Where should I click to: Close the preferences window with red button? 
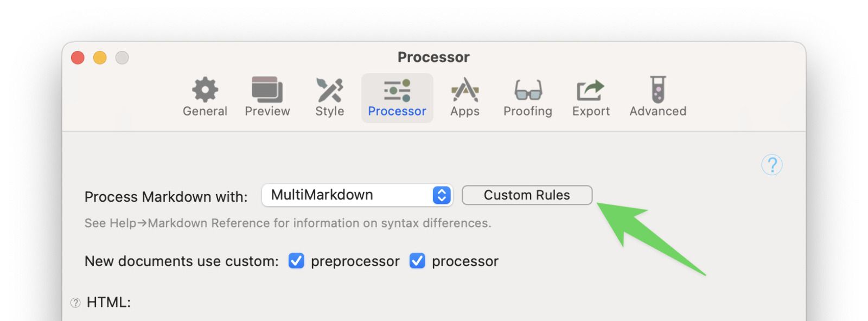[78, 57]
